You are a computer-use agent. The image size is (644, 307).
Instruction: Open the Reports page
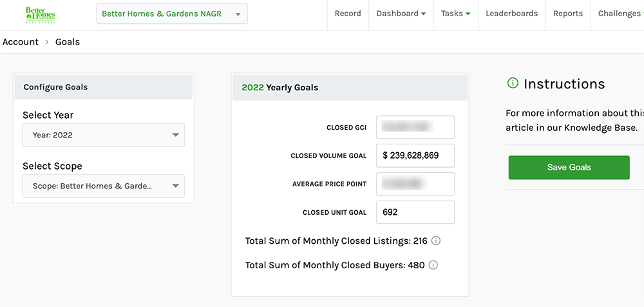568,14
